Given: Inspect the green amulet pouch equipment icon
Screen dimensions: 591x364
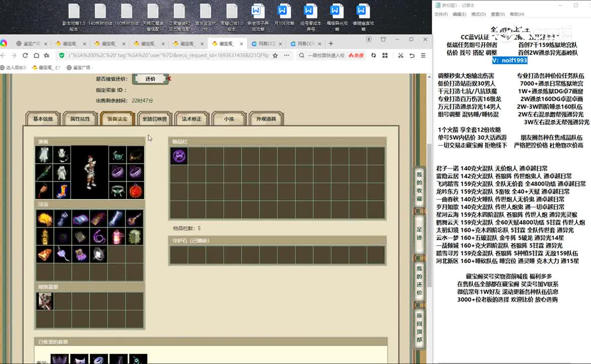Looking at the screenshot, I should 117,155.
